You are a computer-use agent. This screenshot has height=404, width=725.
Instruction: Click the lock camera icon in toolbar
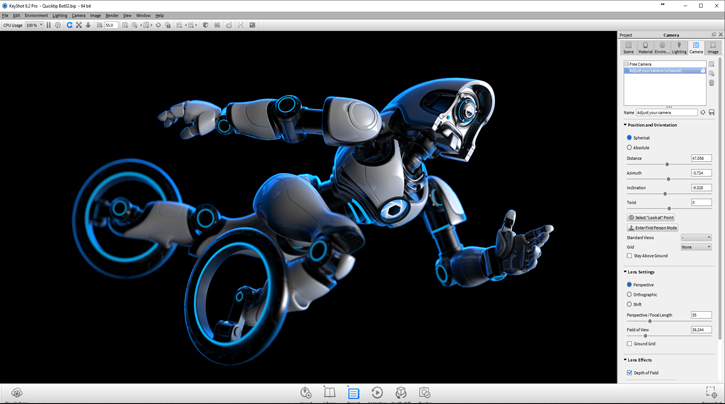168,25
